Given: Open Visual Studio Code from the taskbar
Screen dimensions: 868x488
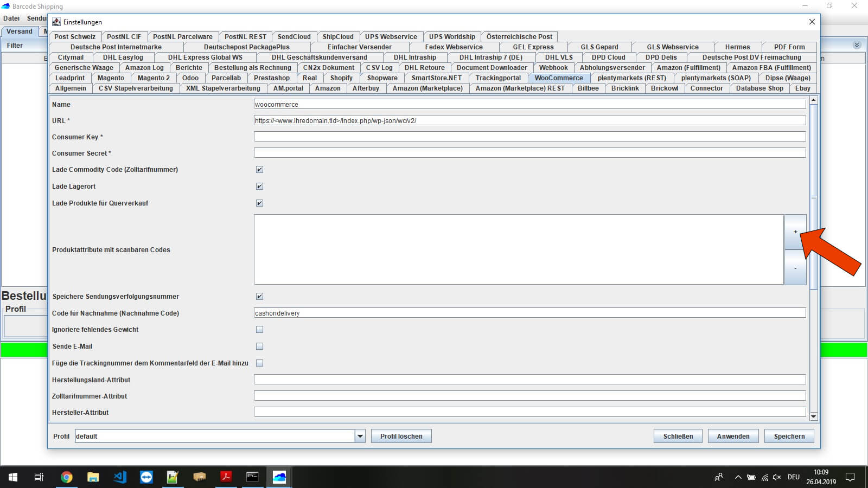Looking at the screenshot, I should pos(120,477).
